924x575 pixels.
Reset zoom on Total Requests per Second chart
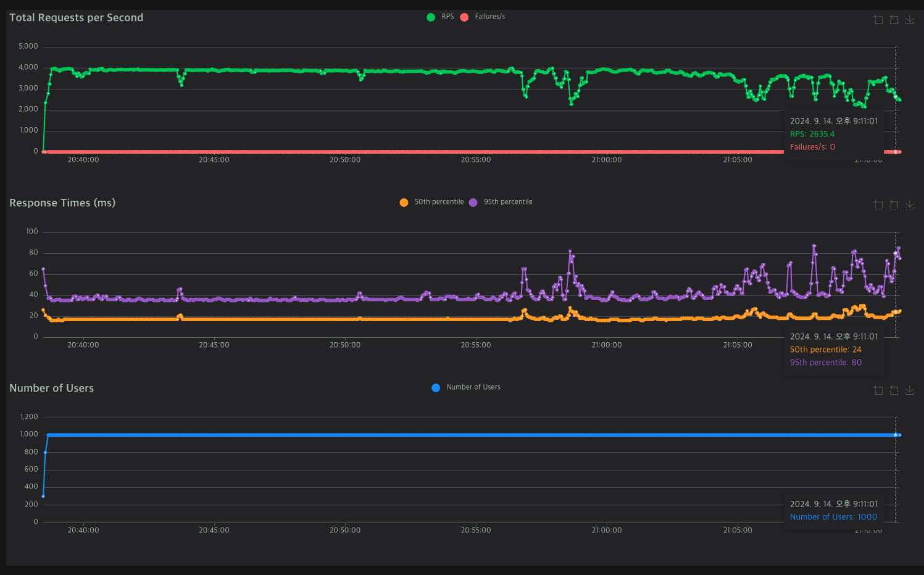click(x=894, y=20)
